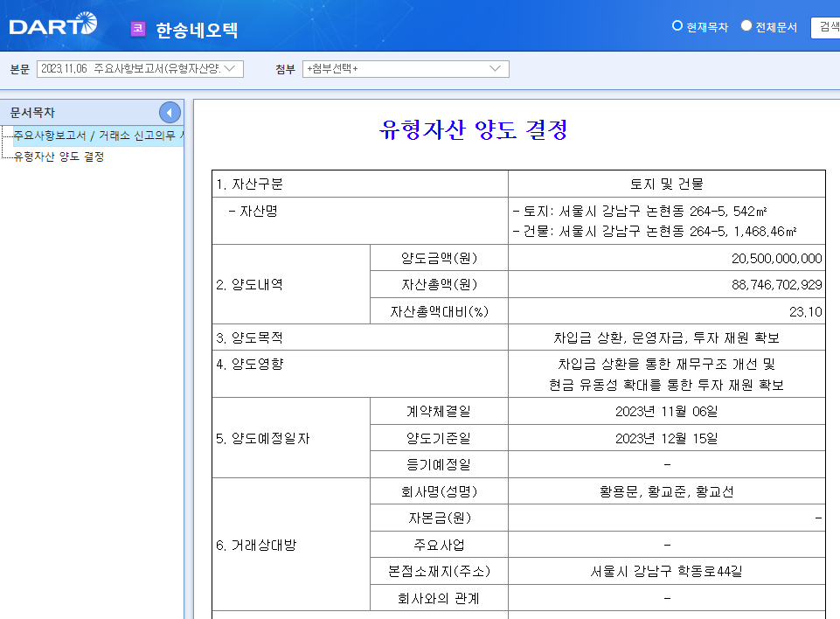This screenshot has width=840, height=619.
Task: Open the +첨부선택+ attachment dropdown
Action: pyautogui.click(x=405, y=68)
